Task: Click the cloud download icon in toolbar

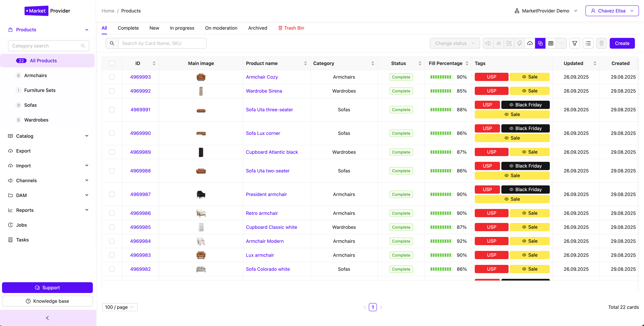Action: pyautogui.click(x=530, y=43)
